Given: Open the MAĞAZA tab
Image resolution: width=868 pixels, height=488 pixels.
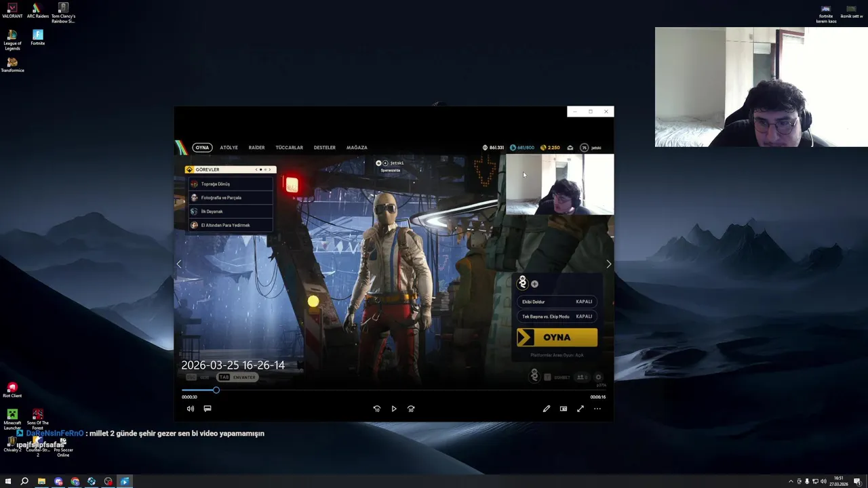Looking at the screenshot, I should click(357, 148).
